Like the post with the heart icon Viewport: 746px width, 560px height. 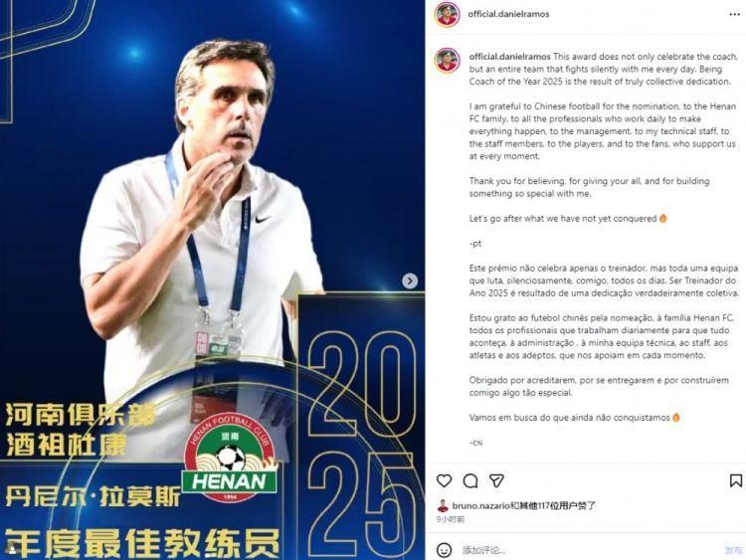444,480
